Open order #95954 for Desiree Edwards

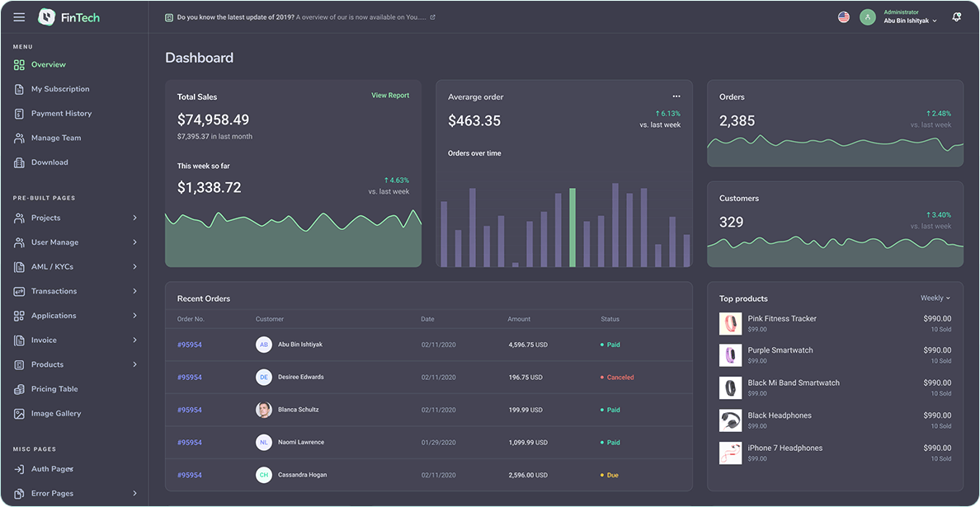click(x=190, y=378)
